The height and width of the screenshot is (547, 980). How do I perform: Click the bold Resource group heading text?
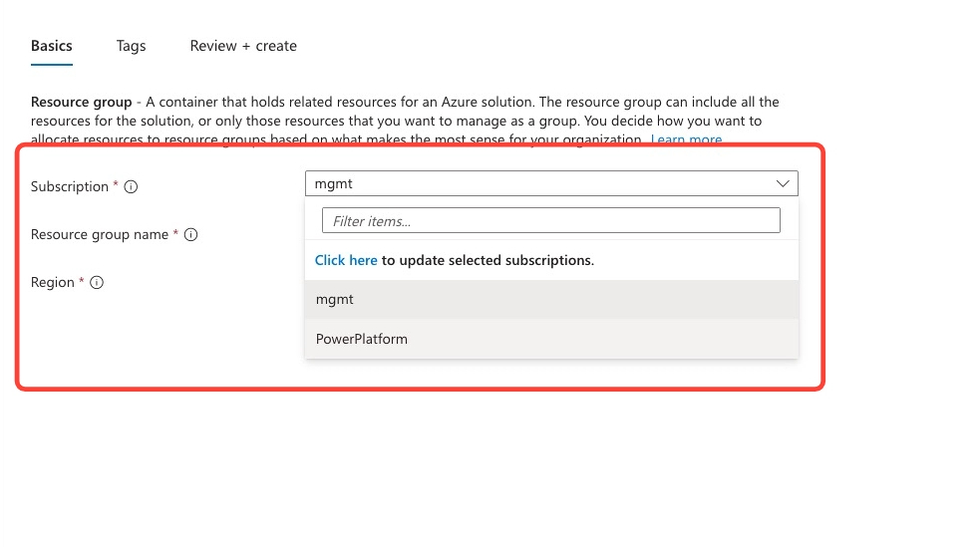pos(81,102)
